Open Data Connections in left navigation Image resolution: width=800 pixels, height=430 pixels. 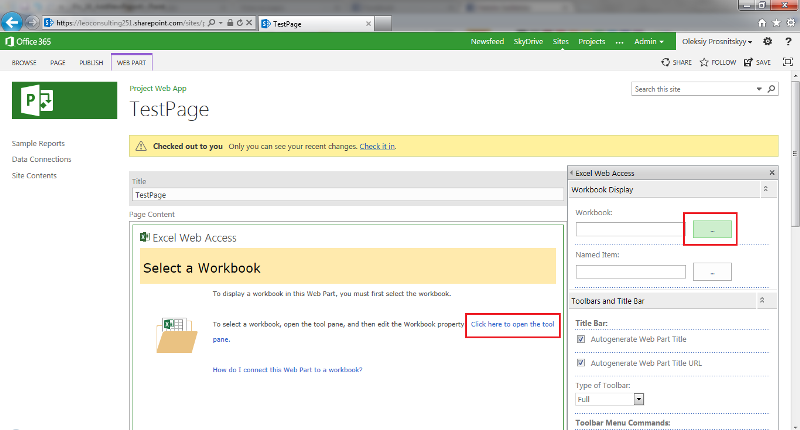click(x=41, y=159)
